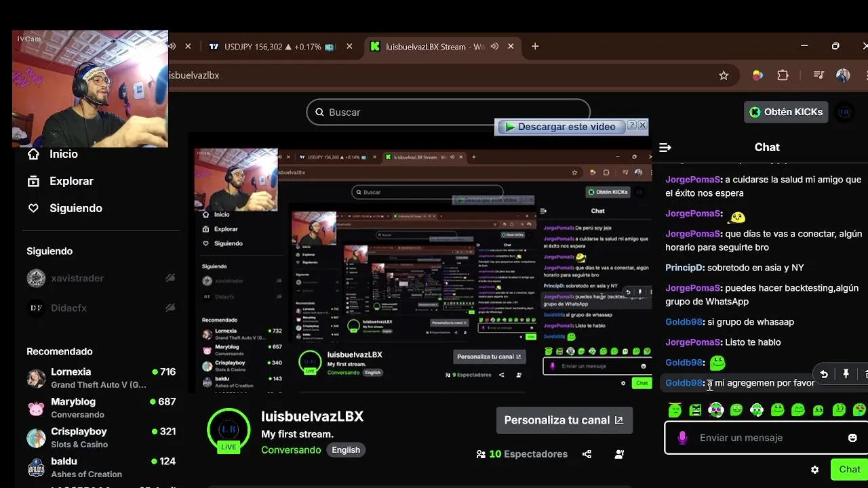This screenshot has height=488, width=868.
Task: Click username PrincipD in chat
Action: pos(685,268)
